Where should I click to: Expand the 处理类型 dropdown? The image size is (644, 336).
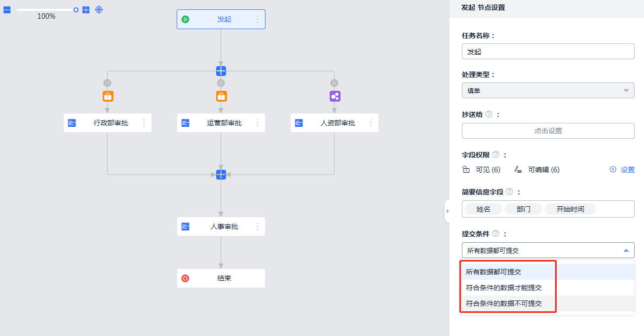[548, 90]
